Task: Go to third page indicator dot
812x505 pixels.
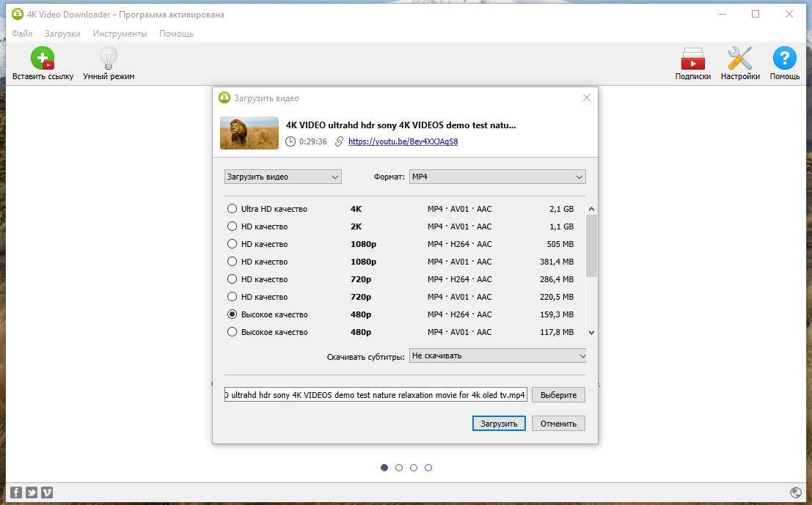Action: click(413, 467)
